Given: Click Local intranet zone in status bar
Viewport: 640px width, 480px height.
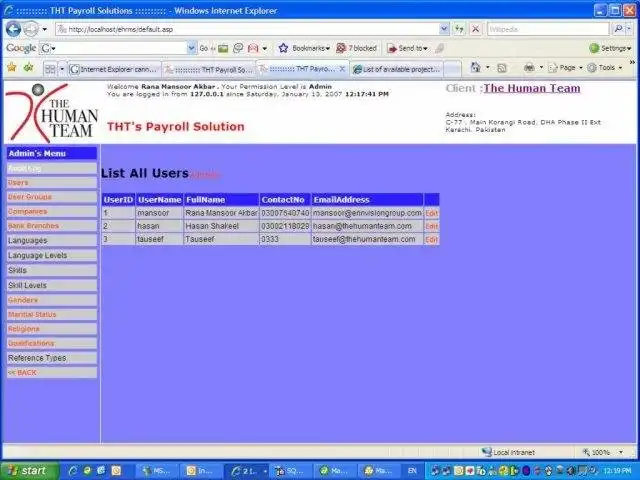Looking at the screenshot, I should (x=509, y=452).
